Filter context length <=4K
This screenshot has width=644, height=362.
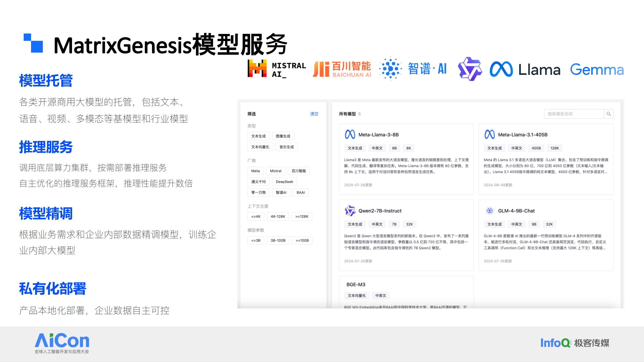coord(256,216)
